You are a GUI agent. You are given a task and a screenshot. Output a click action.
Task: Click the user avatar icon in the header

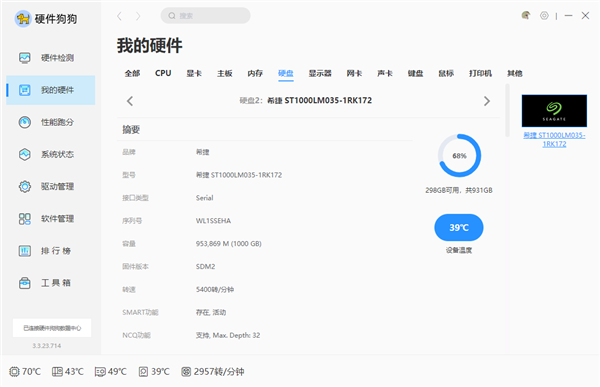pos(526,15)
